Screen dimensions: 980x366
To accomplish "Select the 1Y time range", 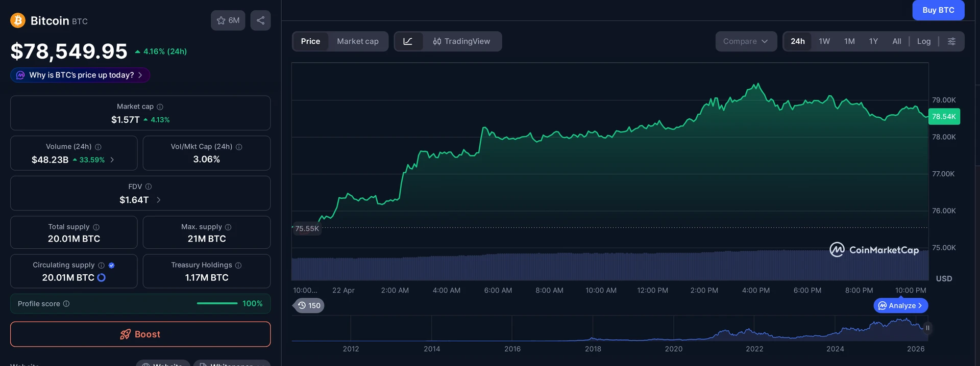I will (873, 41).
